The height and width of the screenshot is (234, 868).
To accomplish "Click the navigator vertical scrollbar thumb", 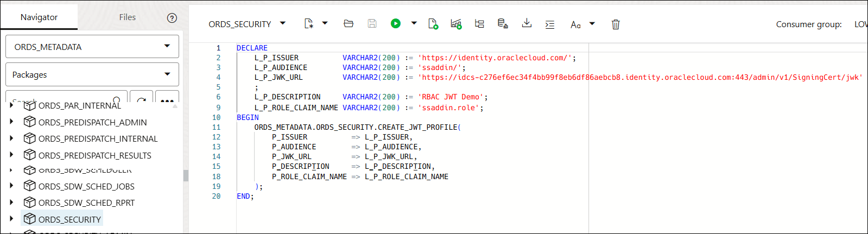I will (x=186, y=175).
